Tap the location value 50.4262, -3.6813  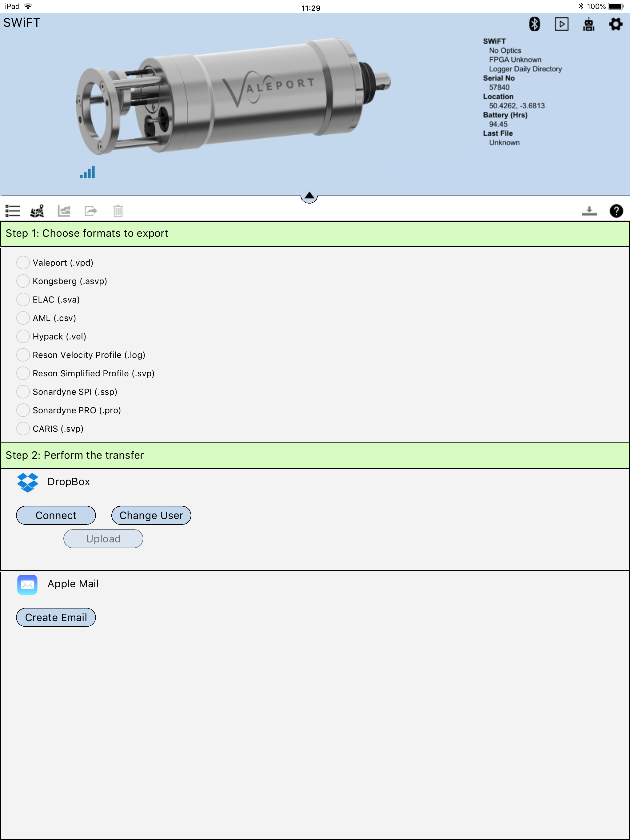(x=517, y=105)
